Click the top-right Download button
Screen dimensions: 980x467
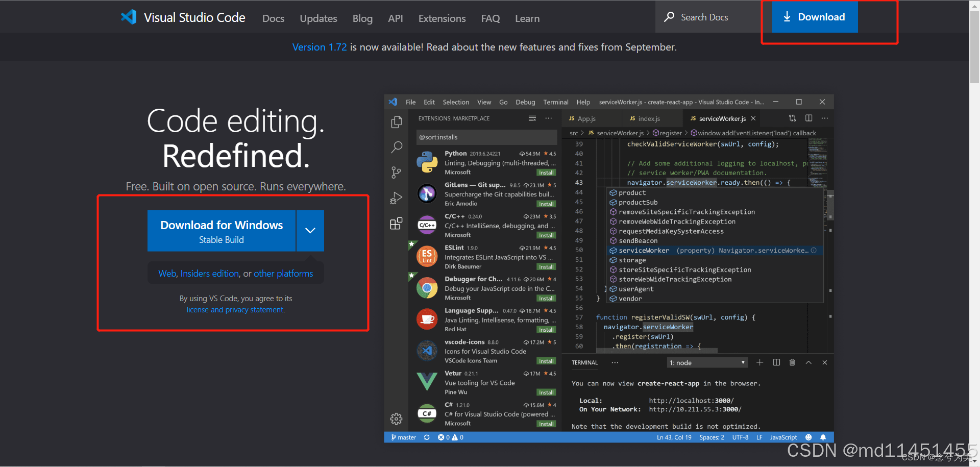click(815, 17)
